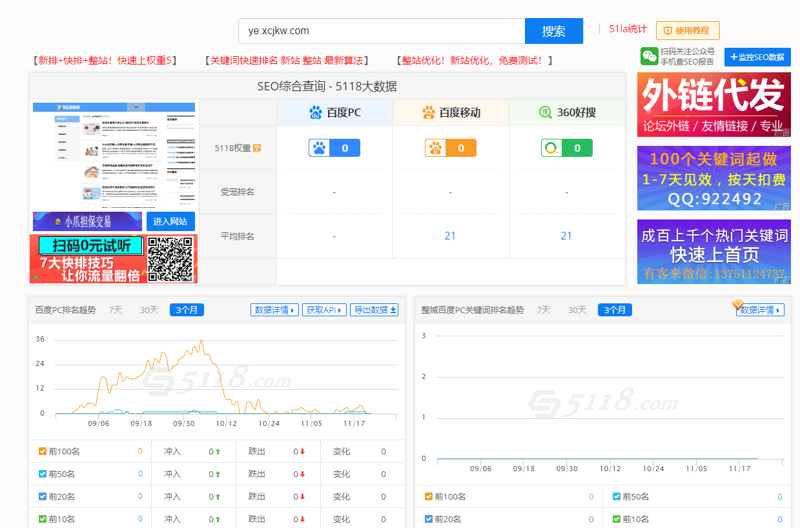Click the SEO综合查询 - 5118大数据 heading
Image resolution: width=800 pixels, height=528 pixels.
[x=327, y=86]
